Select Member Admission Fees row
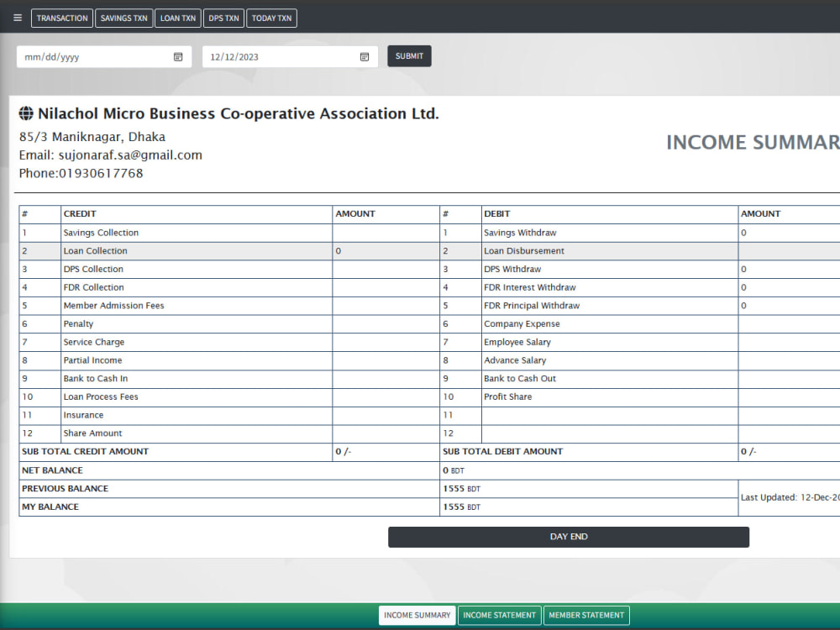 point(113,306)
